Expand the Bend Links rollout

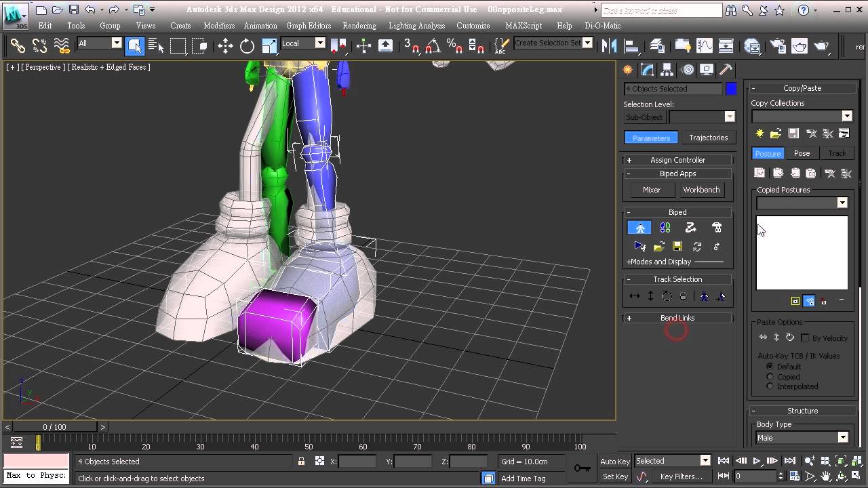pyautogui.click(x=678, y=318)
